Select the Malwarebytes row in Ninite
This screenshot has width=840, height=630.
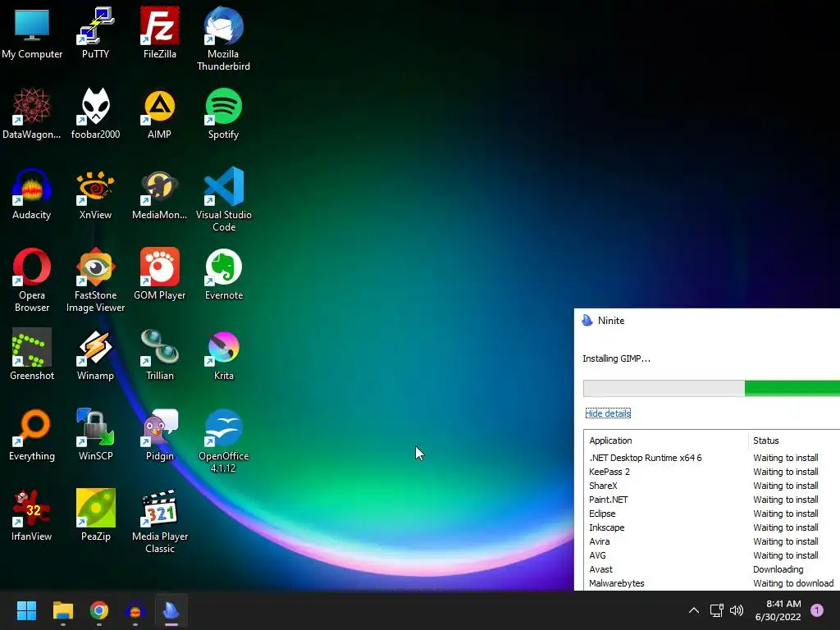(712, 583)
